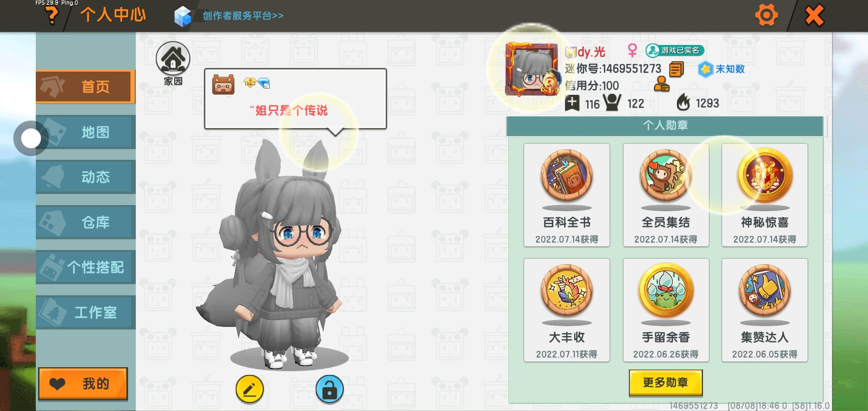Image resolution: width=868 pixels, height=411 pixels.
Task: Open the 仓库 tab
Action: click(86, 222)
